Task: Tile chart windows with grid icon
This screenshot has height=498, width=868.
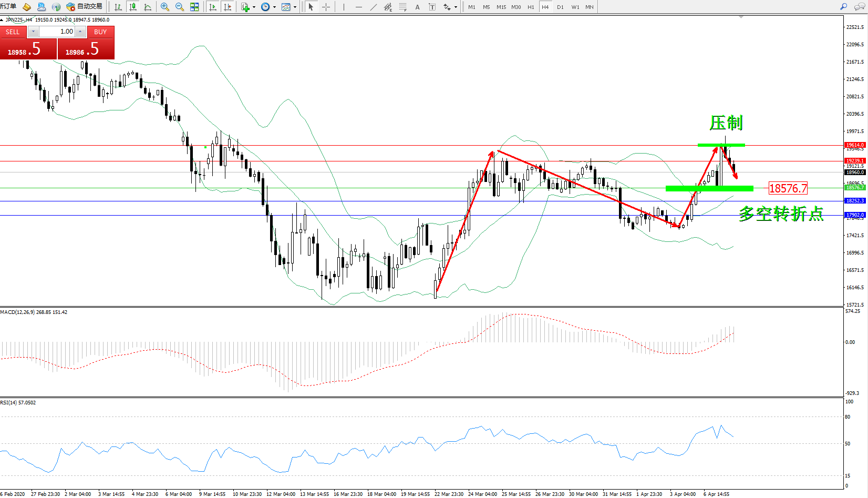Action: click(x=194, y=7)
